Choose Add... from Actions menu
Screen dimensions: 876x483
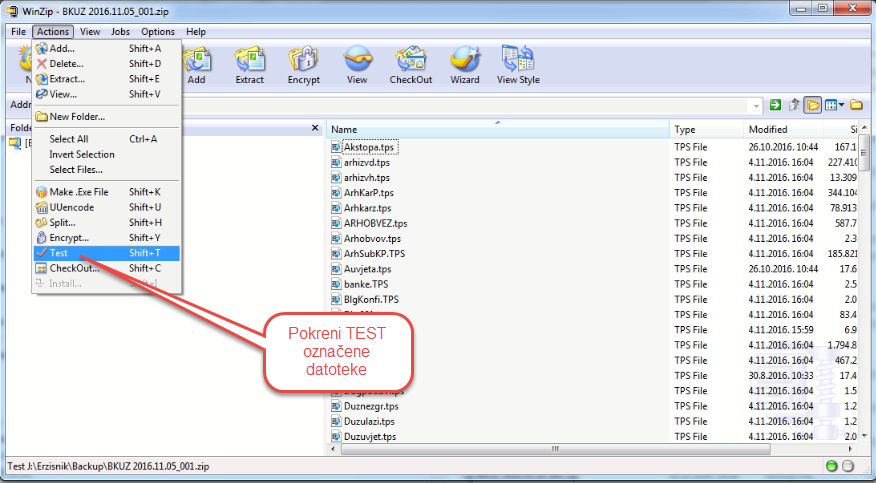coord(106,49)
